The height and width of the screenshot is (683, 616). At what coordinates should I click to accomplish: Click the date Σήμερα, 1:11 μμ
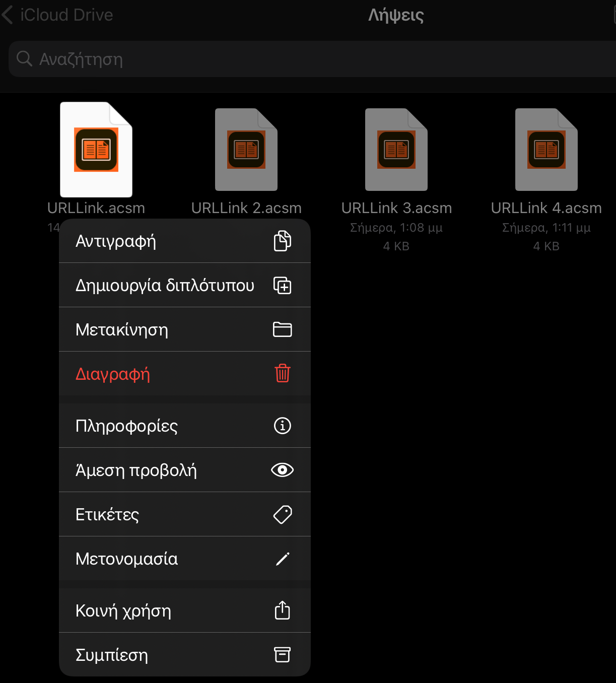pyautogui.click(x=546, y=228)
